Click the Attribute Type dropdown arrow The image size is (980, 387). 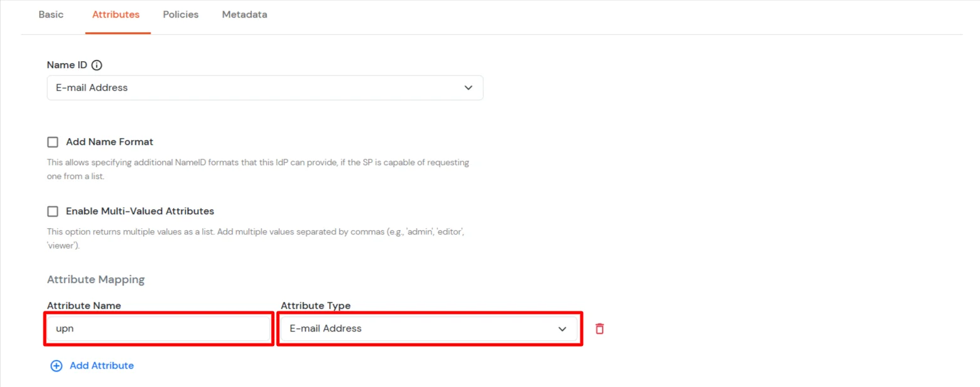coord(562,328)
